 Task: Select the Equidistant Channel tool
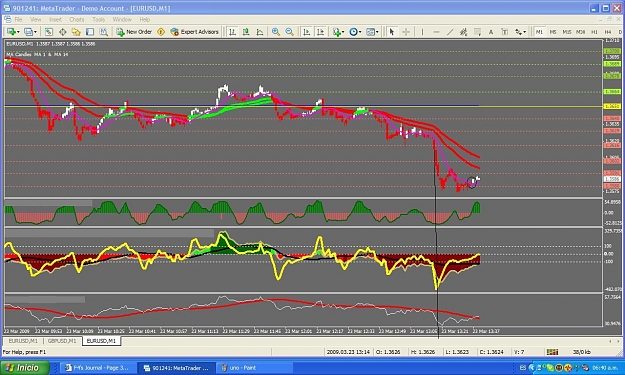(463, 31)
